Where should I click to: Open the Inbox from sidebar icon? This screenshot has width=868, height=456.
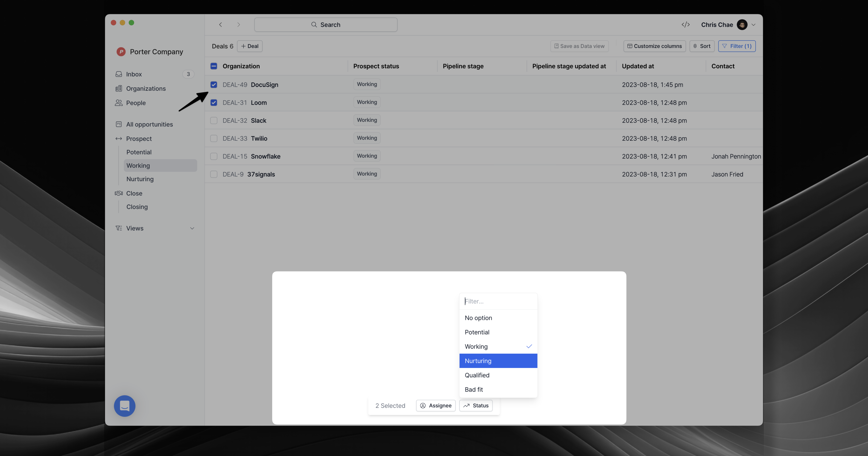(x=119, y=74)
